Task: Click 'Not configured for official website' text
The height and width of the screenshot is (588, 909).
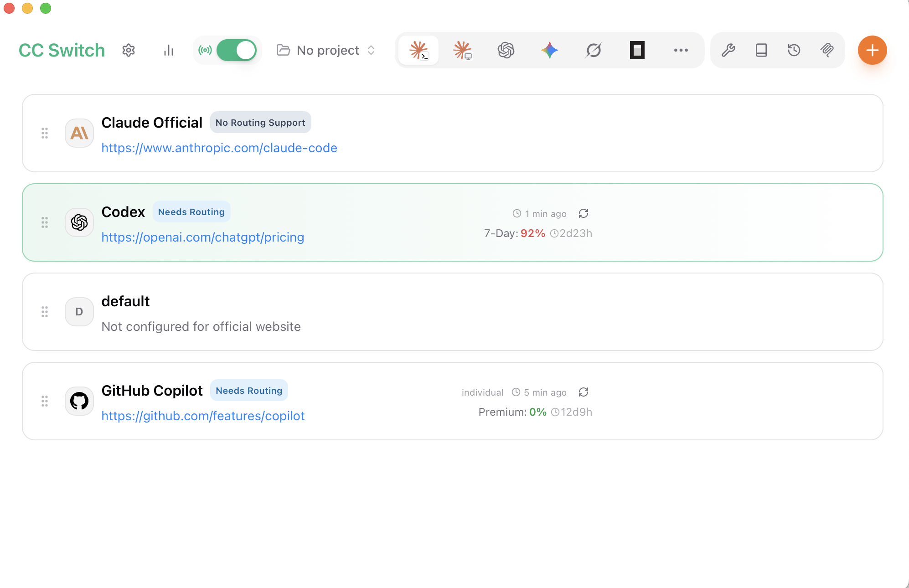Action: (201, 326)
